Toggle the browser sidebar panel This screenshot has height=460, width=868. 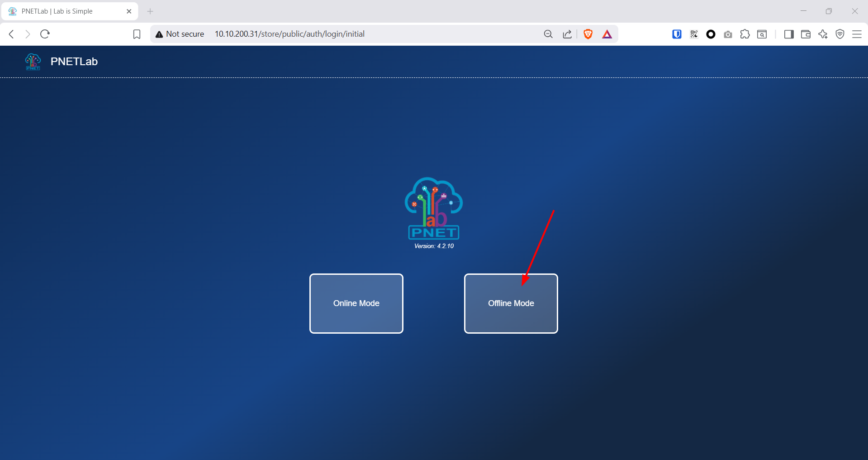click(789, 34)
